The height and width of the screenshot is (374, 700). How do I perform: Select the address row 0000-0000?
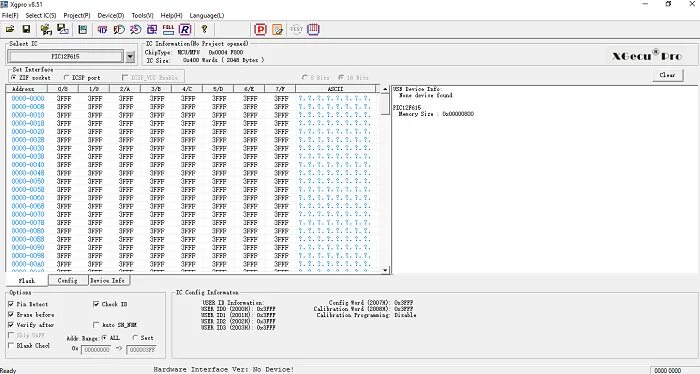pyautogui.click(x=28, y=98)
